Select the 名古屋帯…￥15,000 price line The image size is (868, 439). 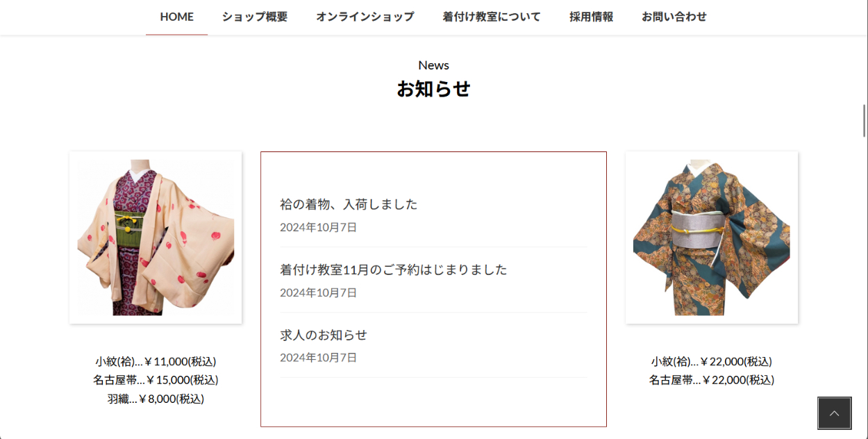[156, 380]
